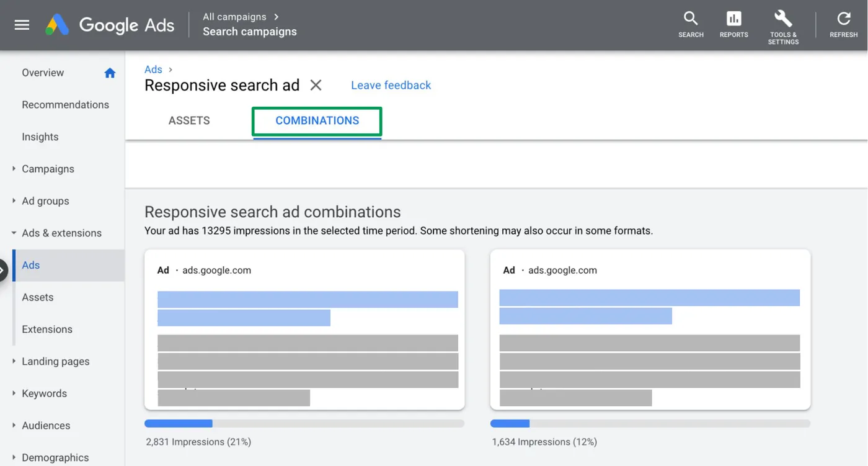868x466 pixels.
Task: Click the Ads breadcrumb link
Action: point(153,69)
